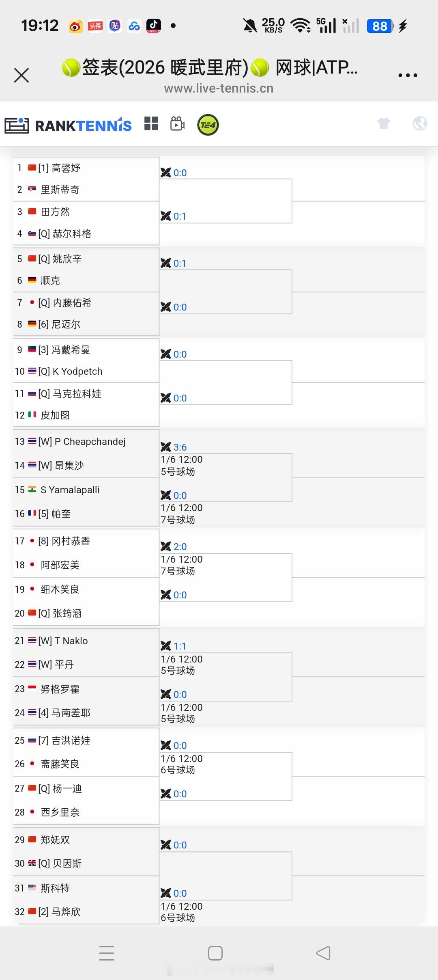Click the video camera icon in header
The width and height of the screenshot is (438, 980).
(176, 125)
